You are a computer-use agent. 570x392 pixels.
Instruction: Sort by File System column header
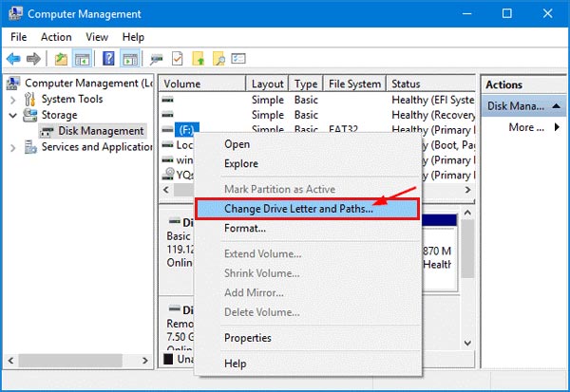353,84
